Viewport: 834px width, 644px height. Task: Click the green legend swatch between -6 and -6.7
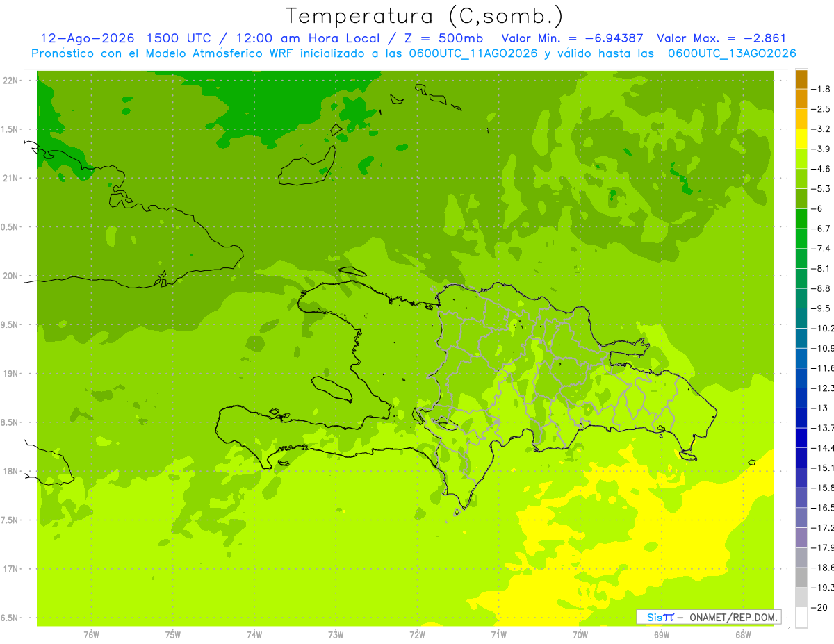(801, 219)
